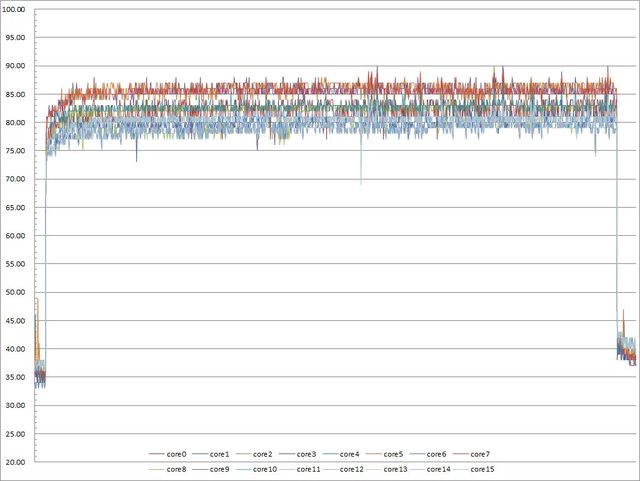Screen dimensions: 640x481
Task: Click core12 in the chart legend
Action: pyautogui.click(x=352, y=469)
